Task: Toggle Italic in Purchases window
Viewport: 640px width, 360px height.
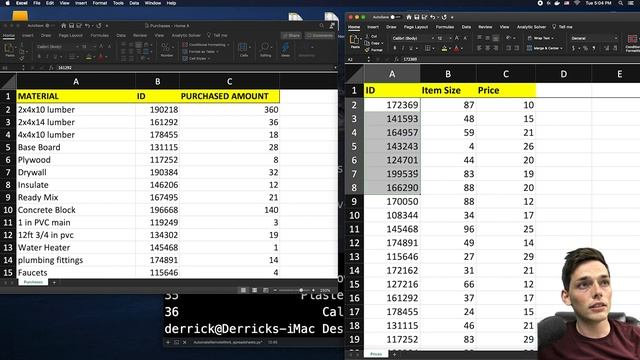Action: (x=47, y=56)
